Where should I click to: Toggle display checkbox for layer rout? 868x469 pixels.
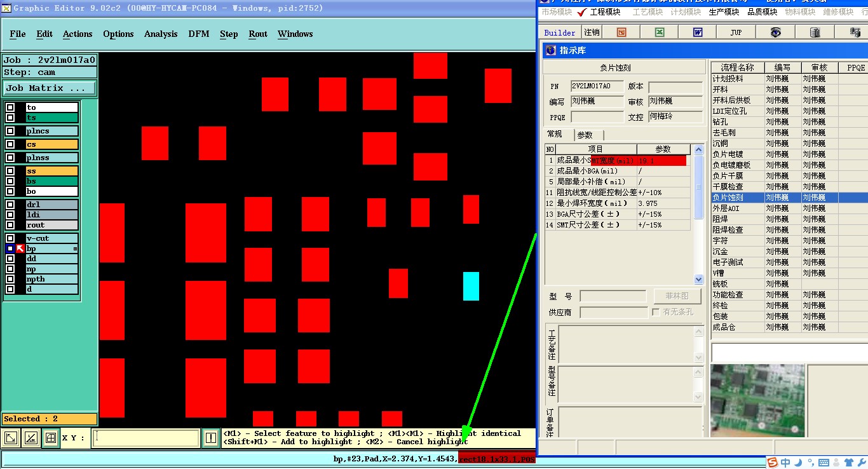coord(10,225)
